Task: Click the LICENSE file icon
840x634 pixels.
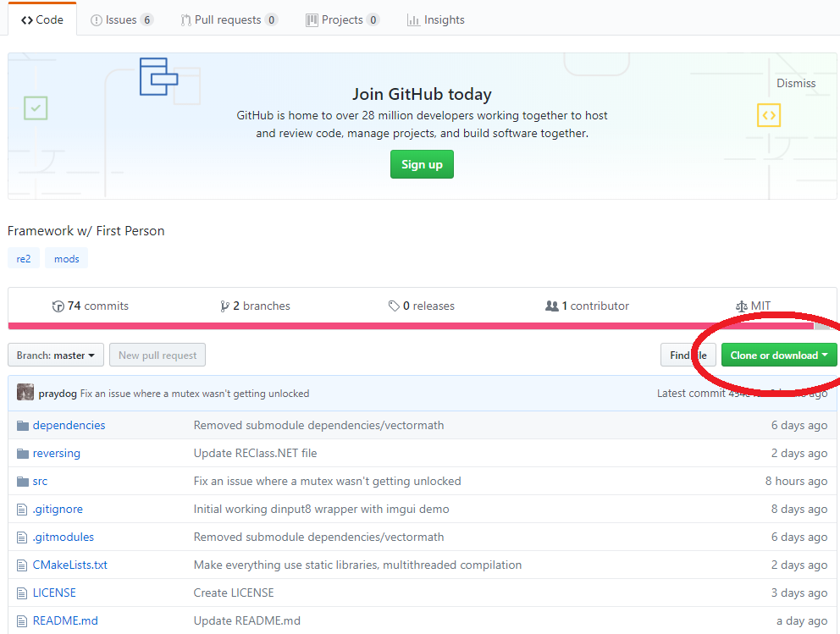Action: point(22,593)
